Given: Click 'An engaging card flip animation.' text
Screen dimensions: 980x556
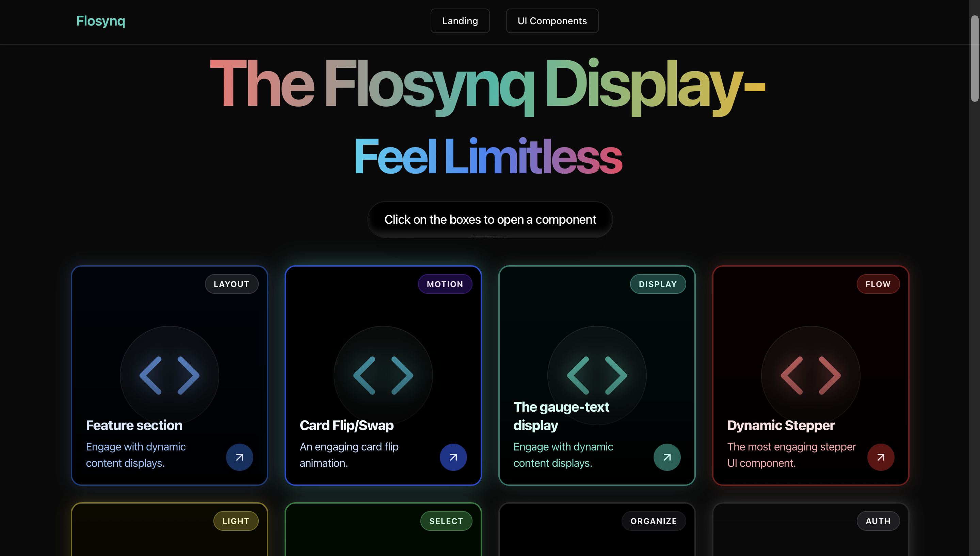Looking at the screenshot, I should point(349,455).
